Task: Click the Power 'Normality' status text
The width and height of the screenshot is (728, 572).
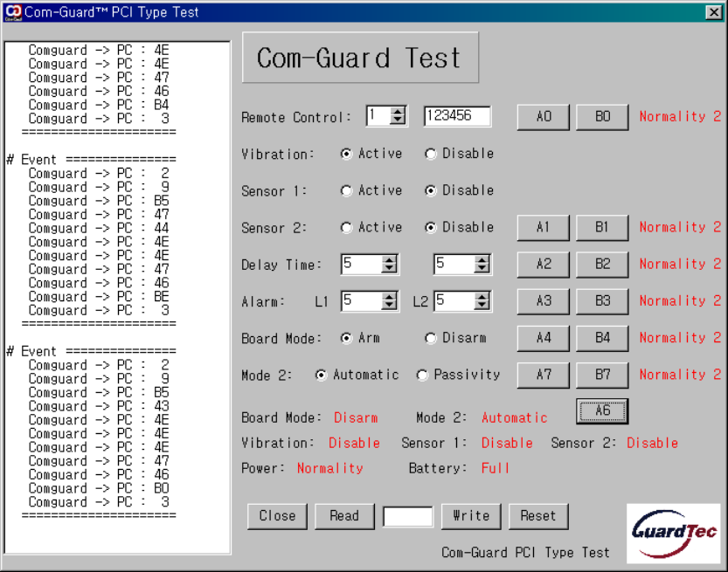Action: pos(330,468)
